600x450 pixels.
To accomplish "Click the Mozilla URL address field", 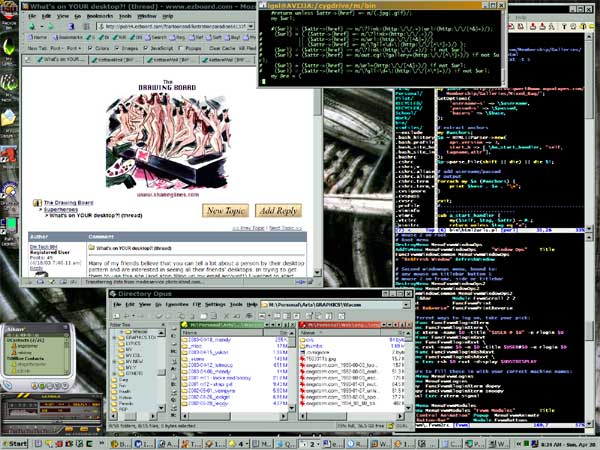I will click(172, 26).
